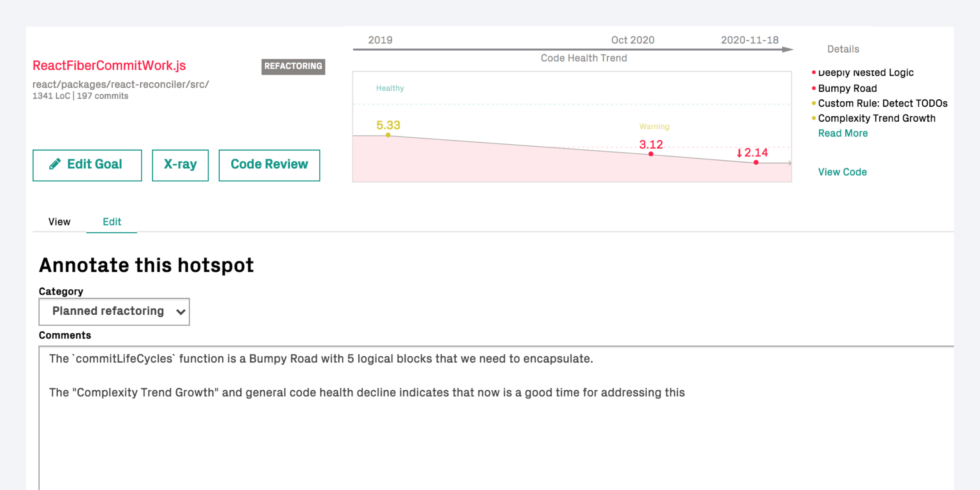Click the 2019 timeline label
The image size is (980, 490).
[x=380, y=40]
